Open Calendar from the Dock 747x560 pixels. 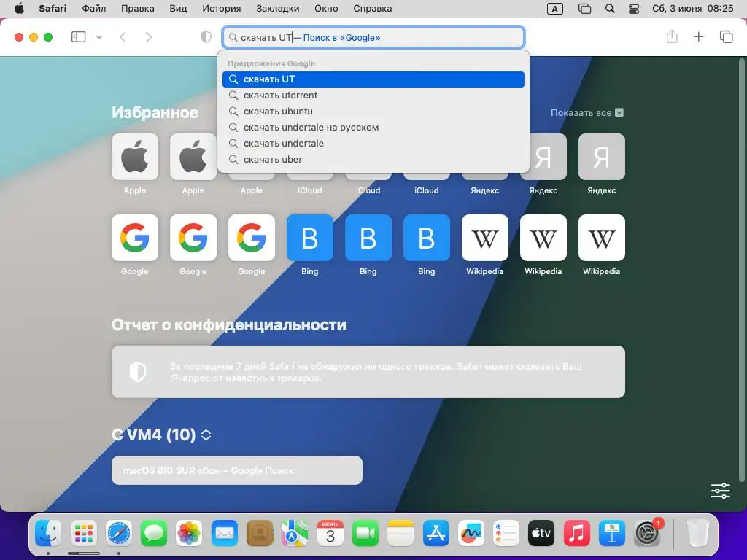tap(330, 533)
